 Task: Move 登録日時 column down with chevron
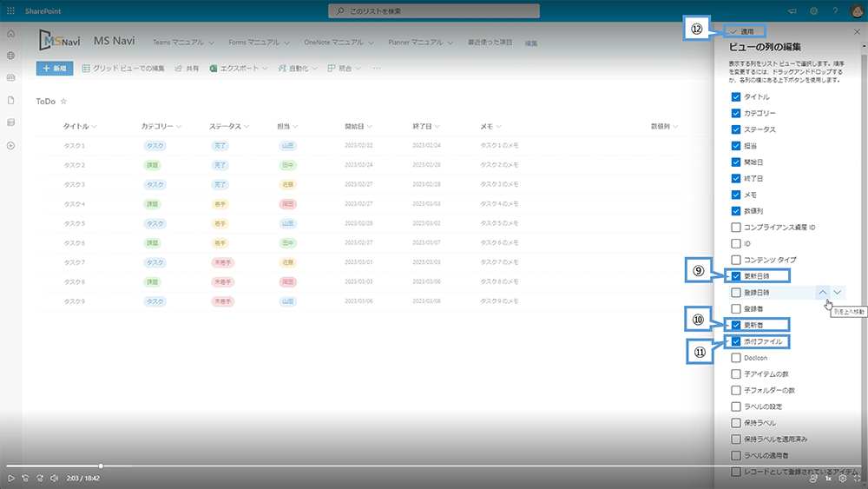(838, 293)
